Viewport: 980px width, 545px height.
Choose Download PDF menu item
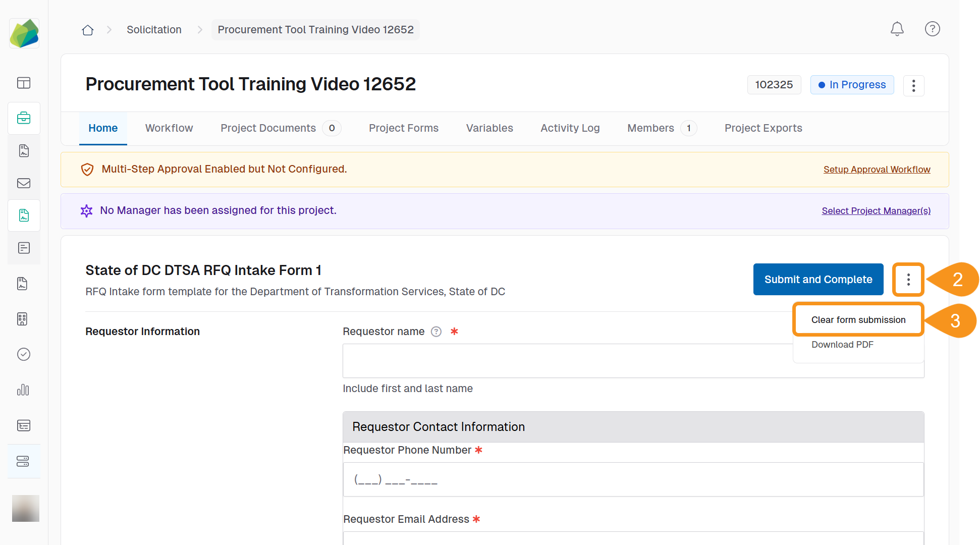coord(842,345)
